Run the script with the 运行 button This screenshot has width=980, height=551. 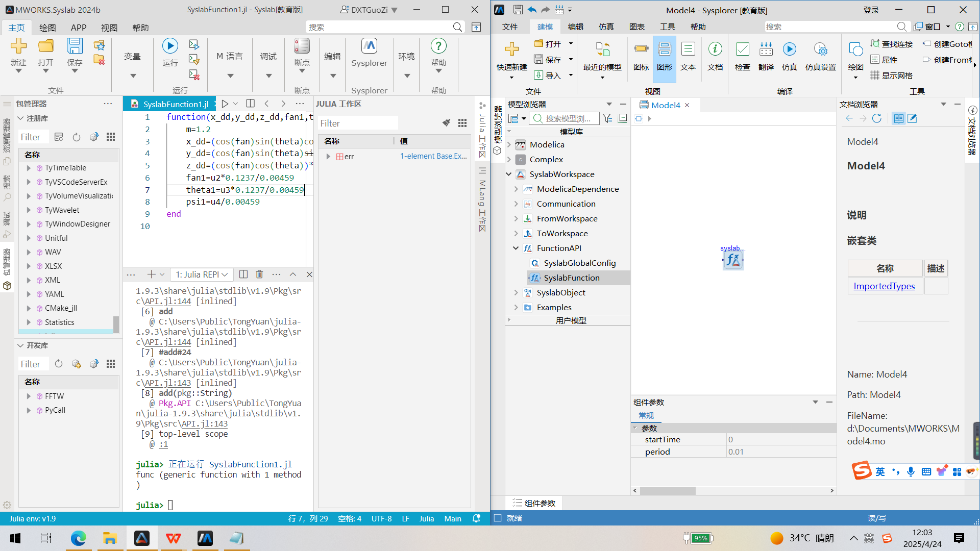pos(170,46)
